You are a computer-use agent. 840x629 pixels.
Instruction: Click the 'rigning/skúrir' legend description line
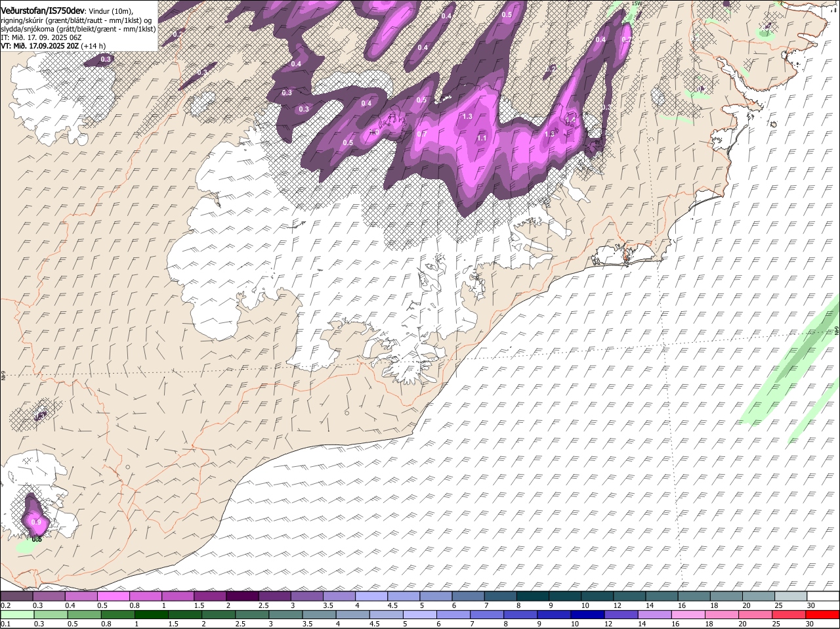pyautogui.click(x=76, y=20)
